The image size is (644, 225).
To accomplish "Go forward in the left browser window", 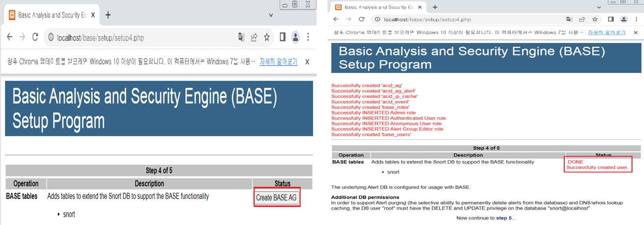I will [22, 37].
